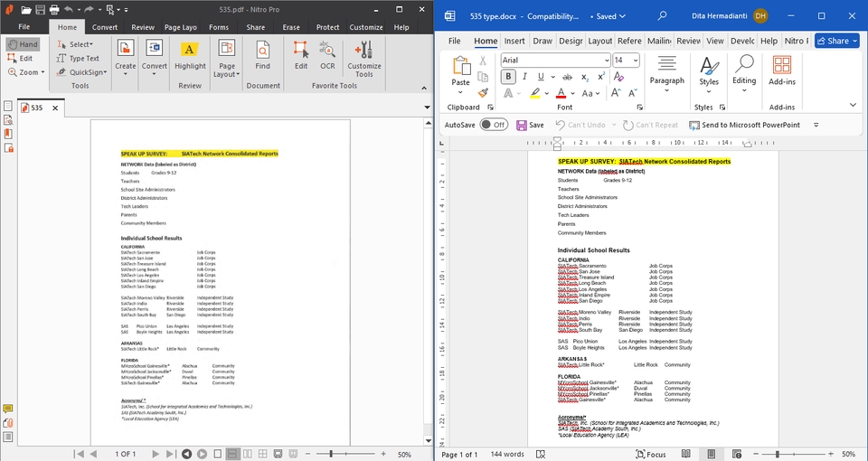Viewport: 868px width, 461px height.
Task: Click Cut scissors icon in Word
Action: coord(483,61)
